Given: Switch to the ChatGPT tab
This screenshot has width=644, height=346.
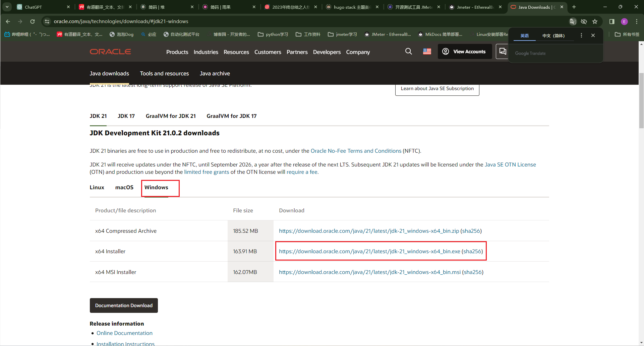Looking at the screenshot, I should pos(43,7).
